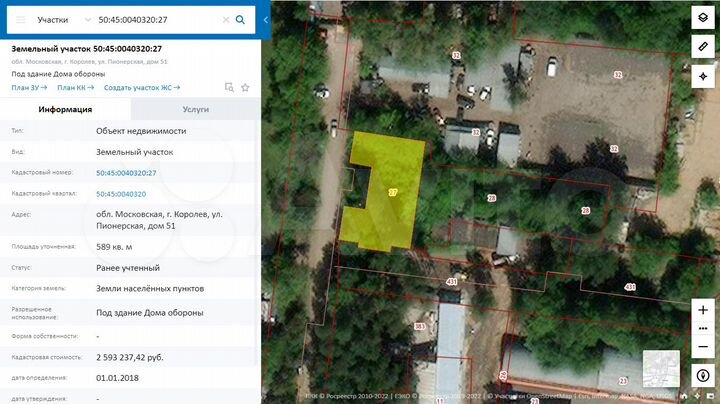Viewport: 720px width, 404px height.
Task: Click parcel label 431 near the road
Action: (x=451, y=281)
